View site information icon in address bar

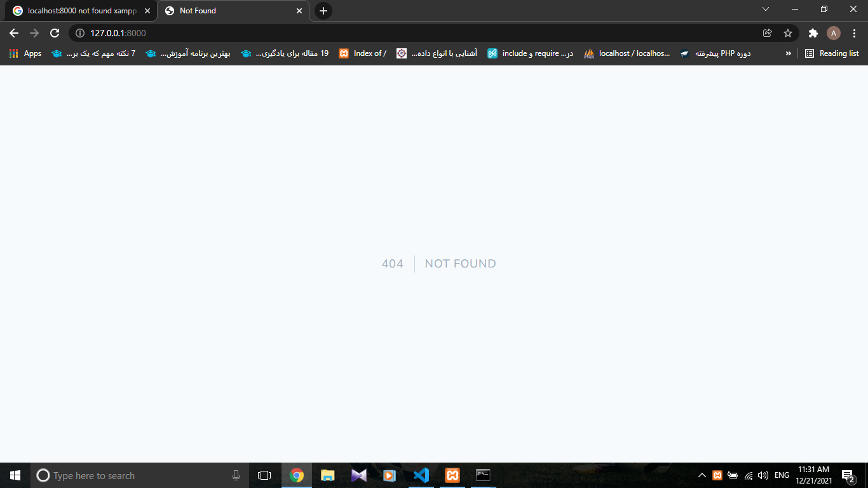tap(80, 33)
